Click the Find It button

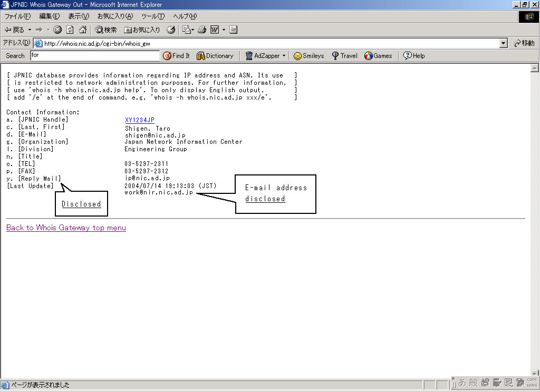[176, 56]
